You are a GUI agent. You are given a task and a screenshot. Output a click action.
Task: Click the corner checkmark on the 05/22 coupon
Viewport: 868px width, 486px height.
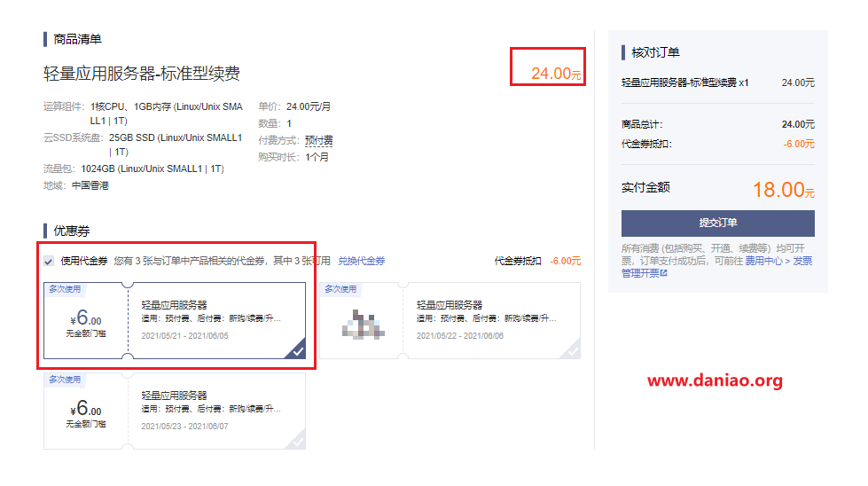pos(572,350)
